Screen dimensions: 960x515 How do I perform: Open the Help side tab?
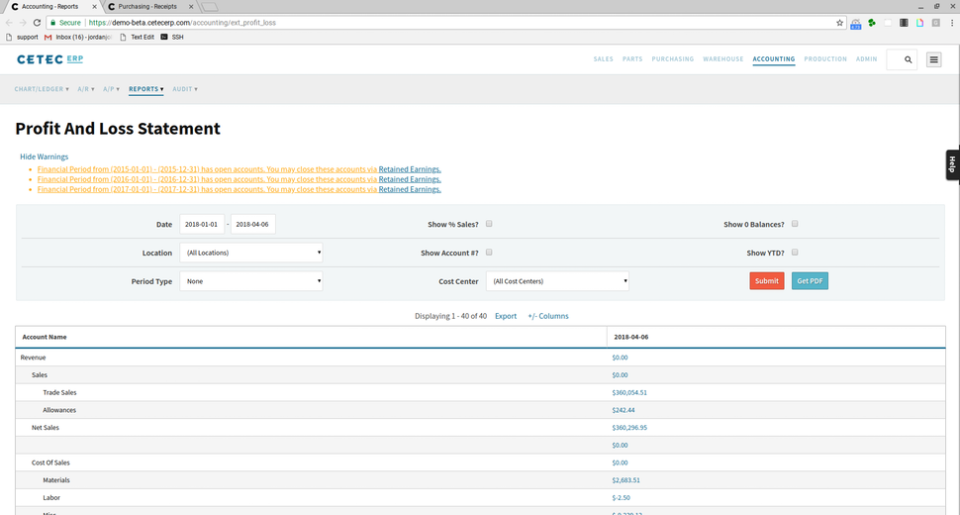[x=953, y=165]
